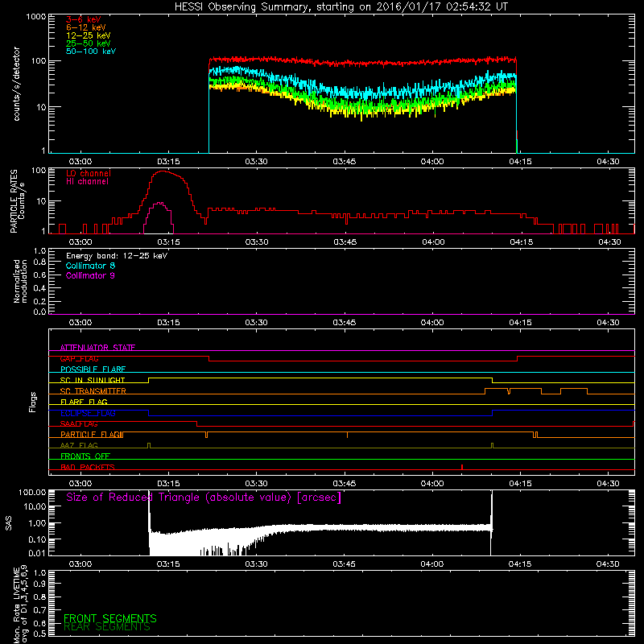644x644 pixels.
Task: Select the GAP_FLAG label
Action: pos(79,358)
